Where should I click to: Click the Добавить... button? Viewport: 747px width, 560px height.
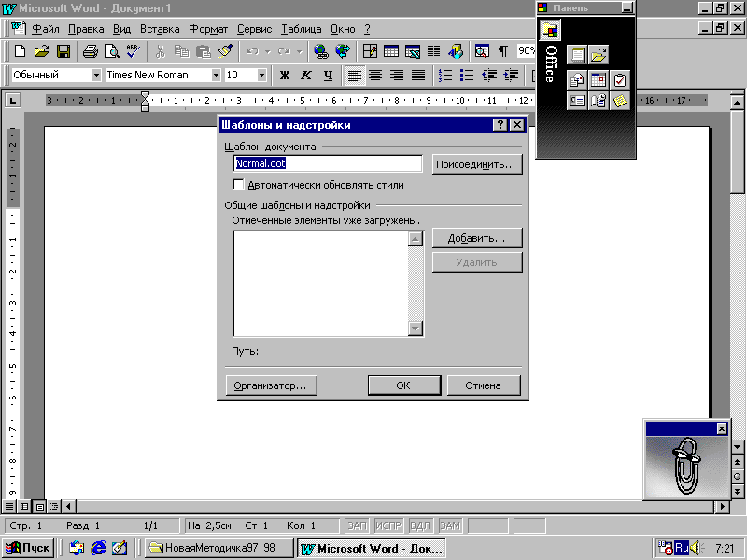(477, 238)
